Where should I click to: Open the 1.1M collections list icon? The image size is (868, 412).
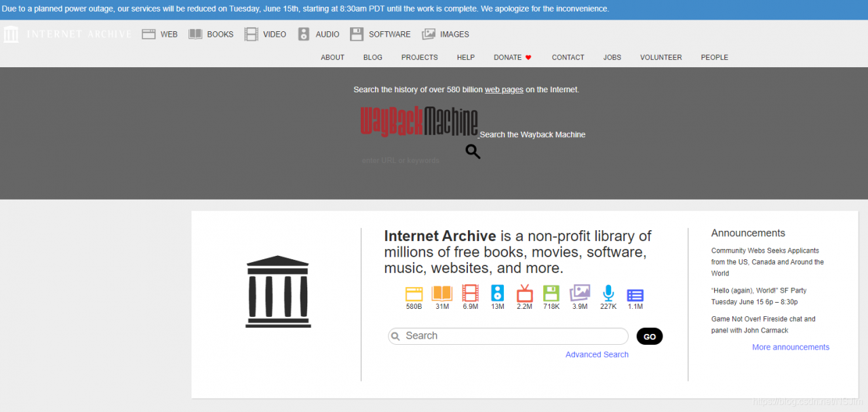[635, 295]
